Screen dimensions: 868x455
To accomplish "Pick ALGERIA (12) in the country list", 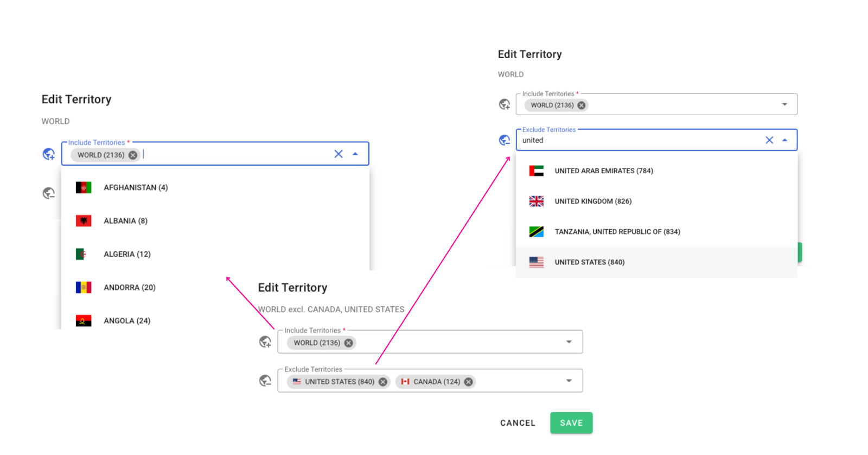I will point(127,254).
